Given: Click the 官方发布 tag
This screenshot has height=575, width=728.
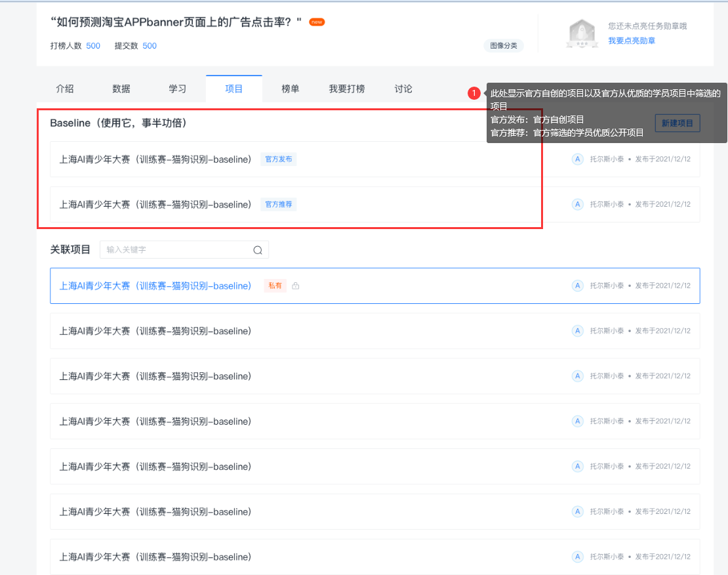Looking at the screenshot, I should click(x=279, y=160).
